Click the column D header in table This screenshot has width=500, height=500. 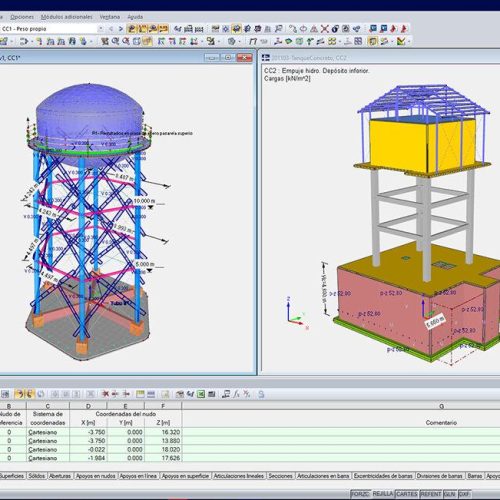tap(88, 406)
